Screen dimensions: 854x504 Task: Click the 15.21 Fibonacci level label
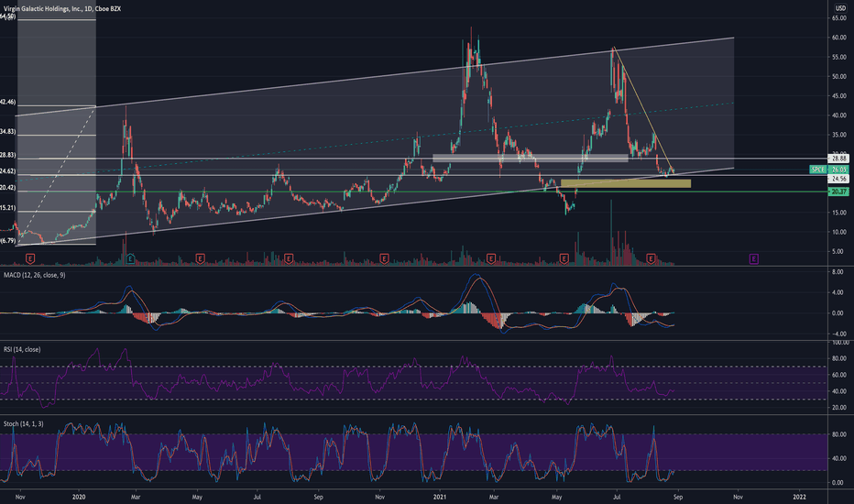point(8,208)
